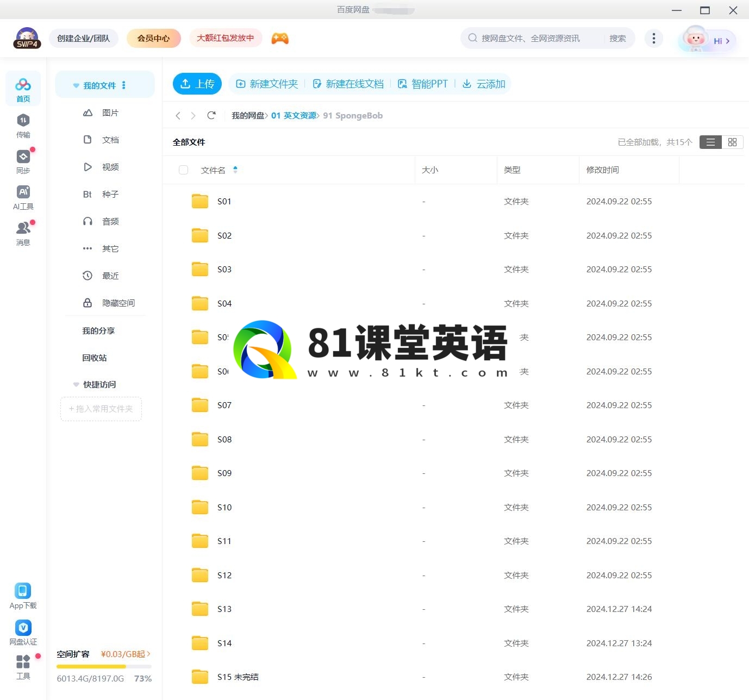
Task: Sort by 类型 column header
Action: pyautogui.click(x=512, y=170)
